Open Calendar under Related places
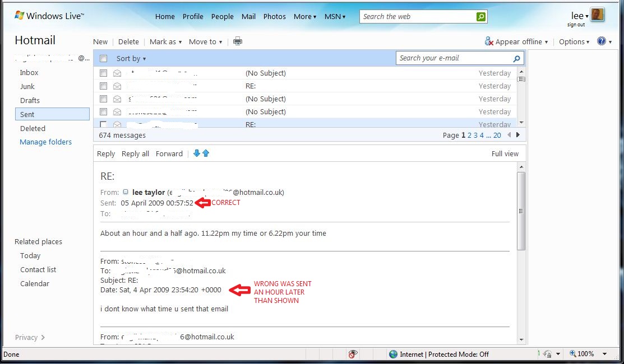Screen dimensions: 624x364 pos(35,283)
